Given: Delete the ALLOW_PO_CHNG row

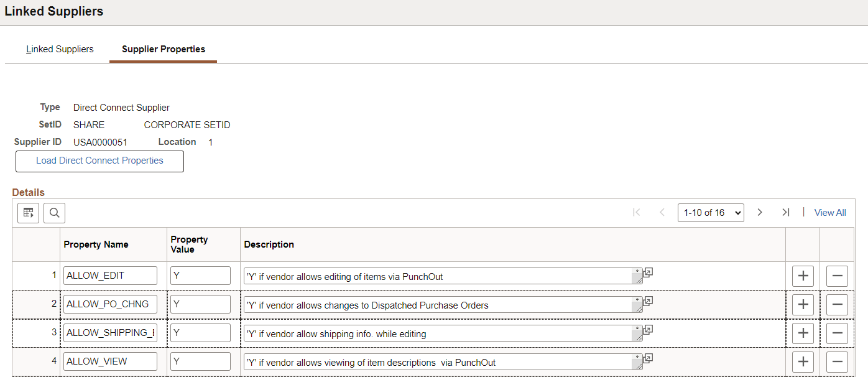Looking at the screenshot, I should (837, 304).
